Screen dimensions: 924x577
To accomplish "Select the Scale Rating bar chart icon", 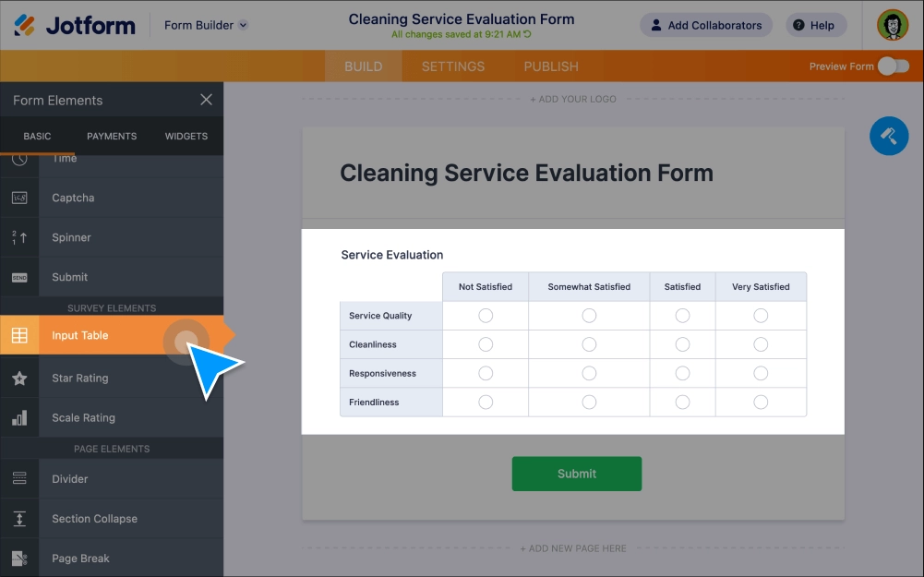I will (x=19, y=416).
